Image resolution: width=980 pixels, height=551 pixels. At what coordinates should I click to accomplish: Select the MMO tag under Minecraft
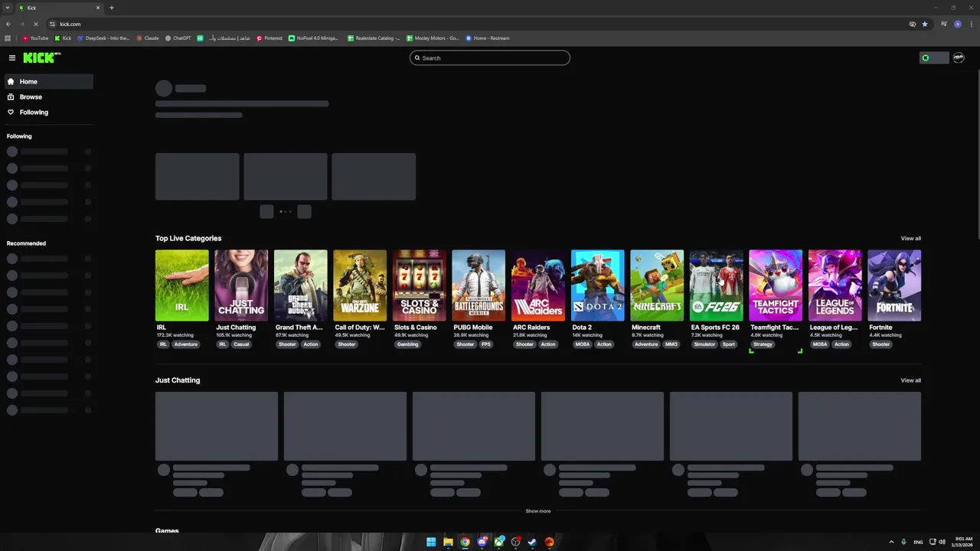pos(671,344)
